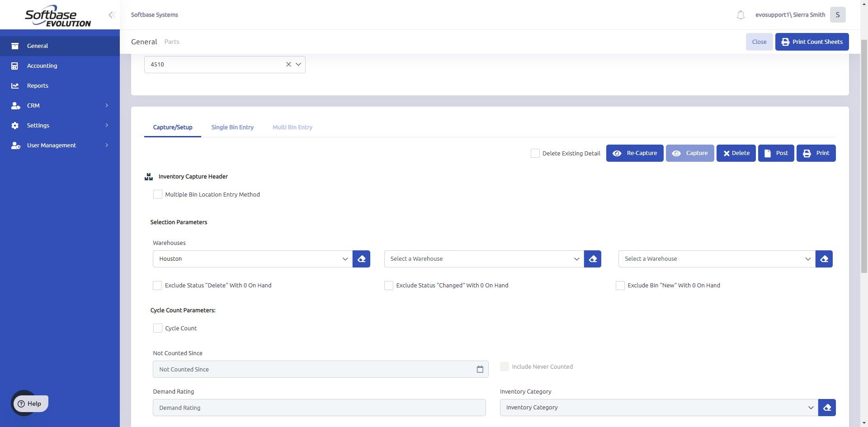
Task: Click the Re-Capture button
Action: (x=635, y=153)
